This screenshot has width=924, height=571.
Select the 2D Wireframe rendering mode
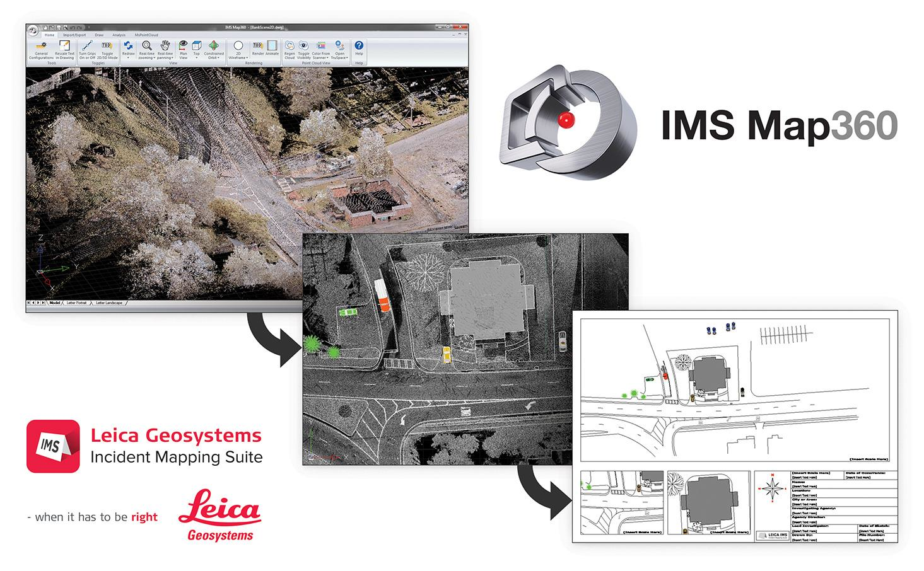pyautogui.click(x=238, y=45)
